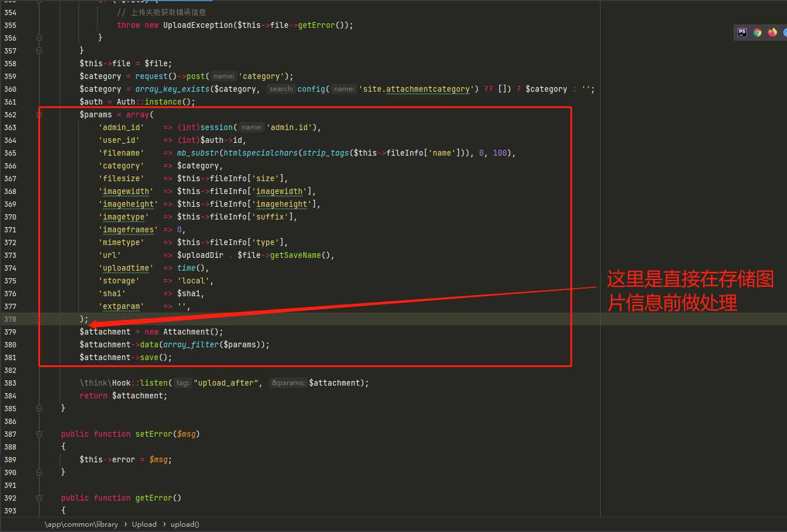Select the upload() method breadcrumb
Image resolution: width=787 pixels, height=532 pixels.
(185, 524)
